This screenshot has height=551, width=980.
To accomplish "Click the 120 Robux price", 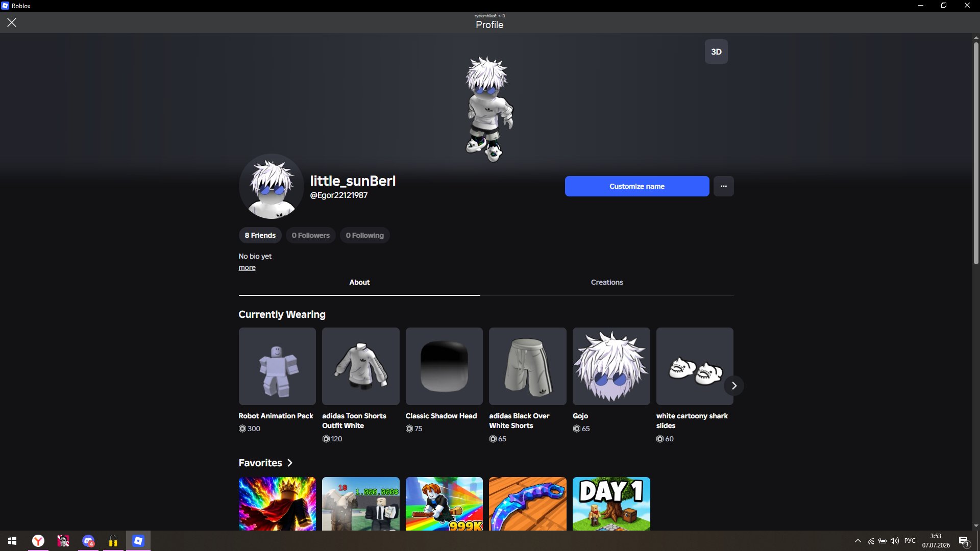I will click(332, 439).
